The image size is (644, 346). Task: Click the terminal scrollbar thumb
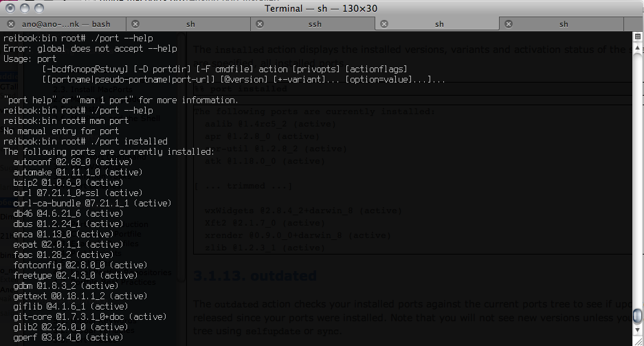(x=637, y=316)
